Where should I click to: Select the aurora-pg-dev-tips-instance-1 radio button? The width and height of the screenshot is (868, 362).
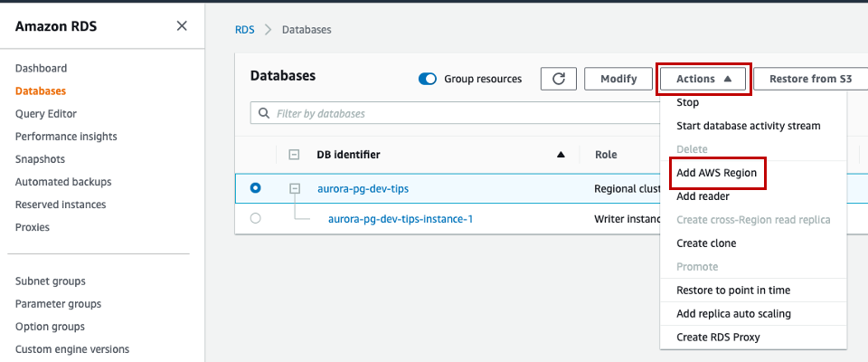pos(255,218)
